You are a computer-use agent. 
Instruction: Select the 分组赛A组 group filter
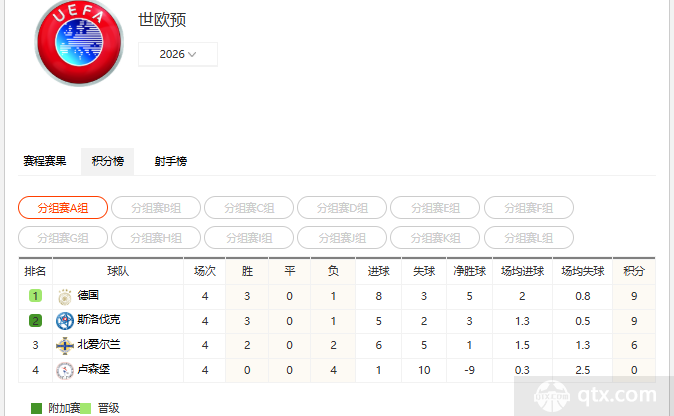[x=63, y=208]
